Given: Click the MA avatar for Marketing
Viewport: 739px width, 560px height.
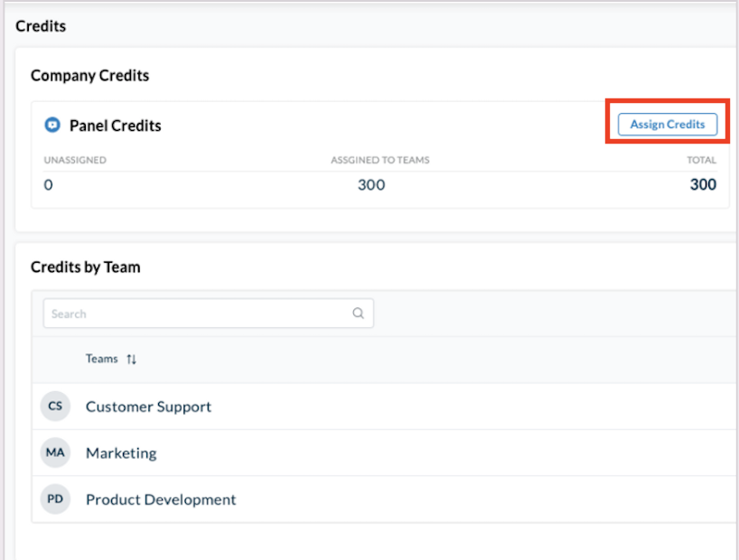Looking at the screenshot, I should pyautogui.click(x=55, y=453).
